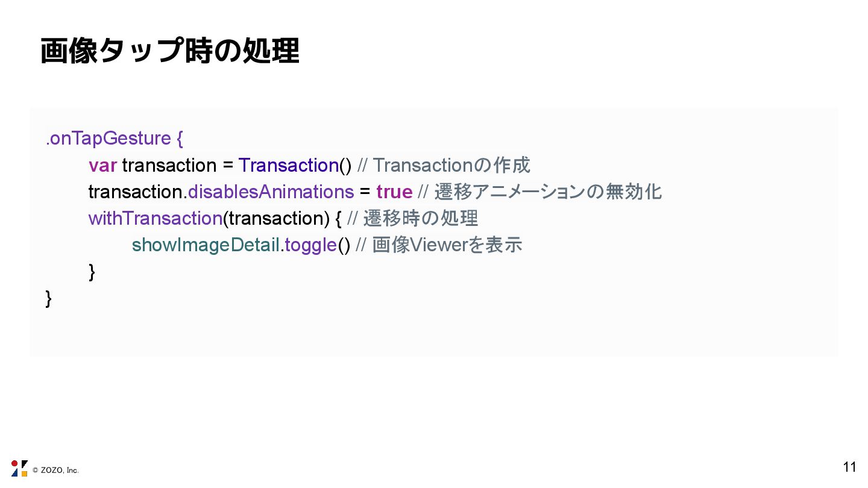Click the (transaction) argument in withTransaction
This screenshot has width=868, height=488.
(276, 218)
